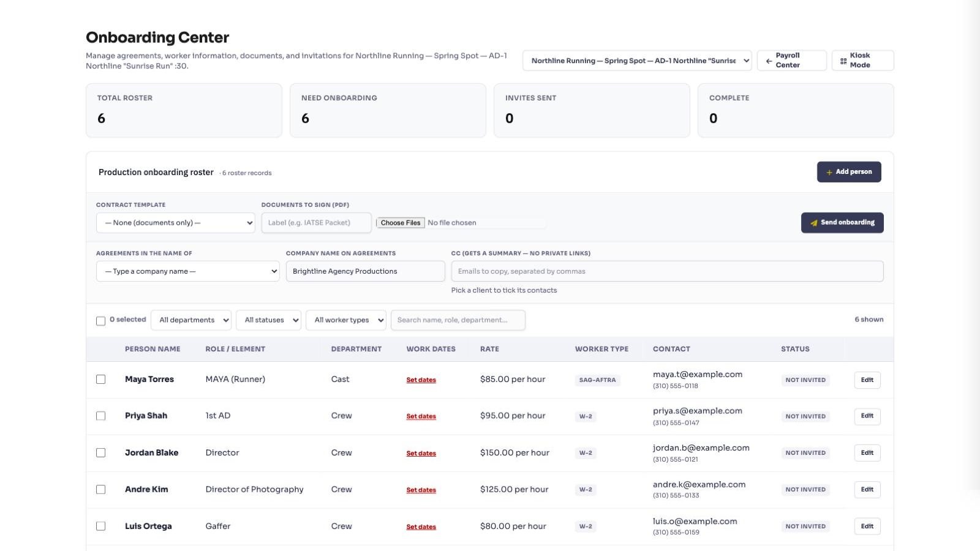This screenshot has height=551, width=980.
Task: Check the Jordan Blake row checkbox
Action: point(101,453)
